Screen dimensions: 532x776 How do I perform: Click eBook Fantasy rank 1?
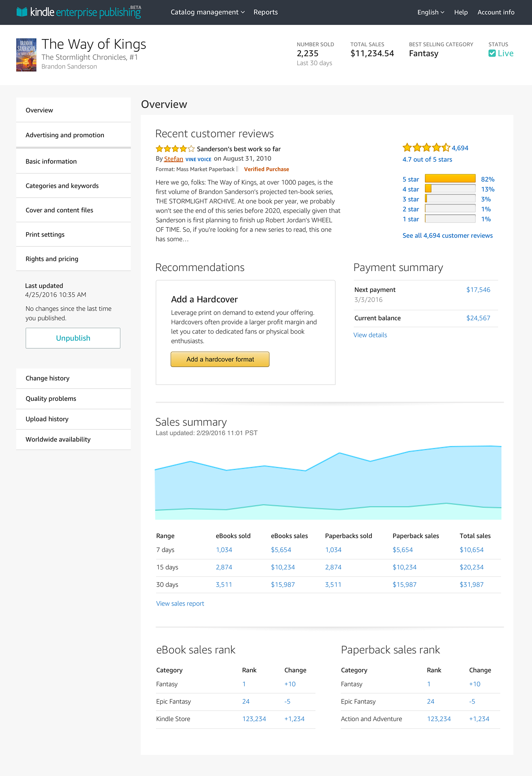(244, 684)
